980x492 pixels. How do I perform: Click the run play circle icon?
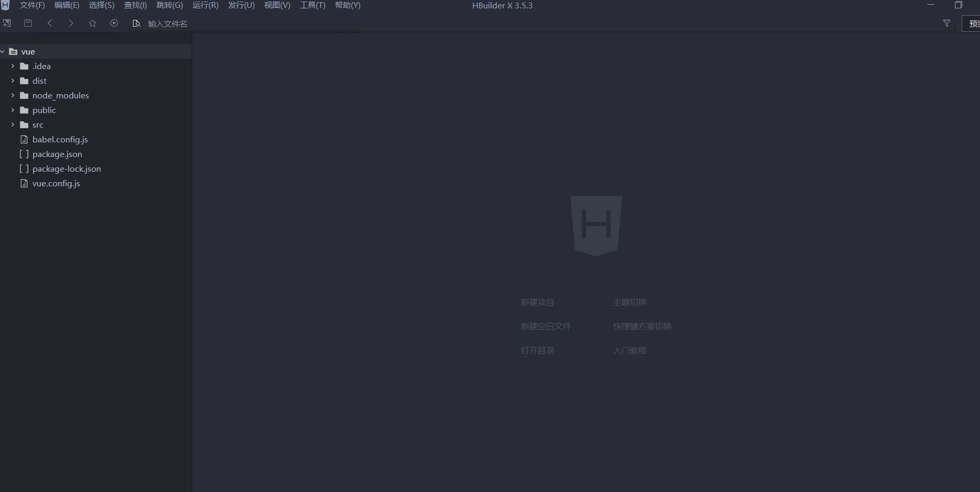tap(114, 23)
